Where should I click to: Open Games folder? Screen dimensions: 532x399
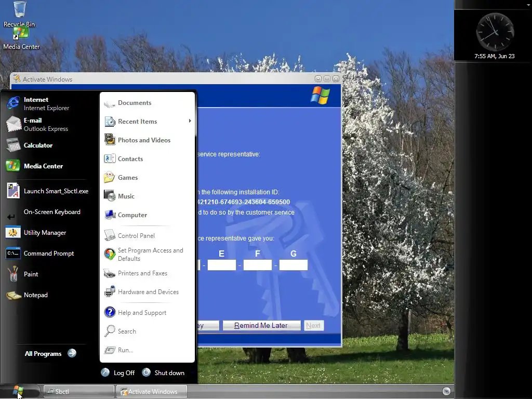(128, 178)
